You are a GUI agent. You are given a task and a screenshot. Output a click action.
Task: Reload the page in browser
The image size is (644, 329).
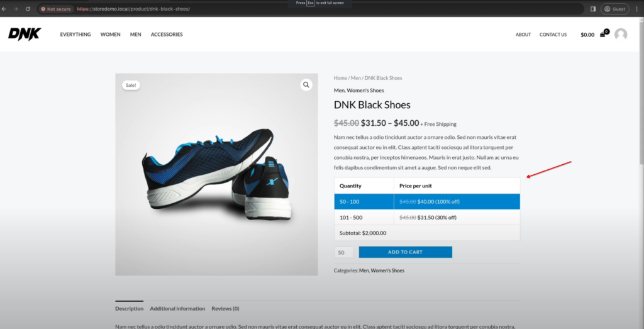(28, 9)
